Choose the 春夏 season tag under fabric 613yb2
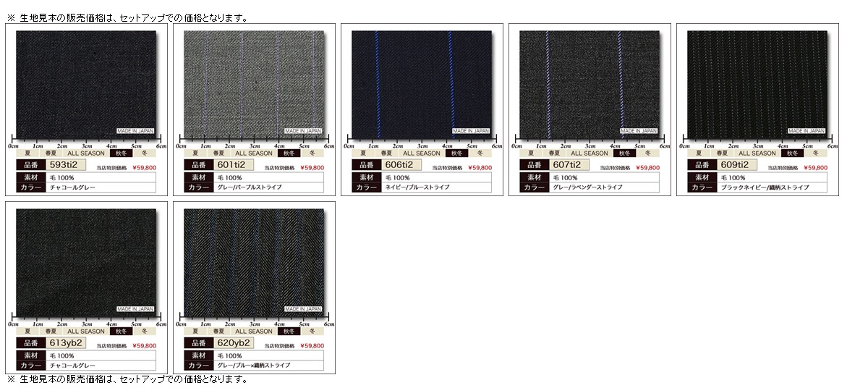 point(51,332)
